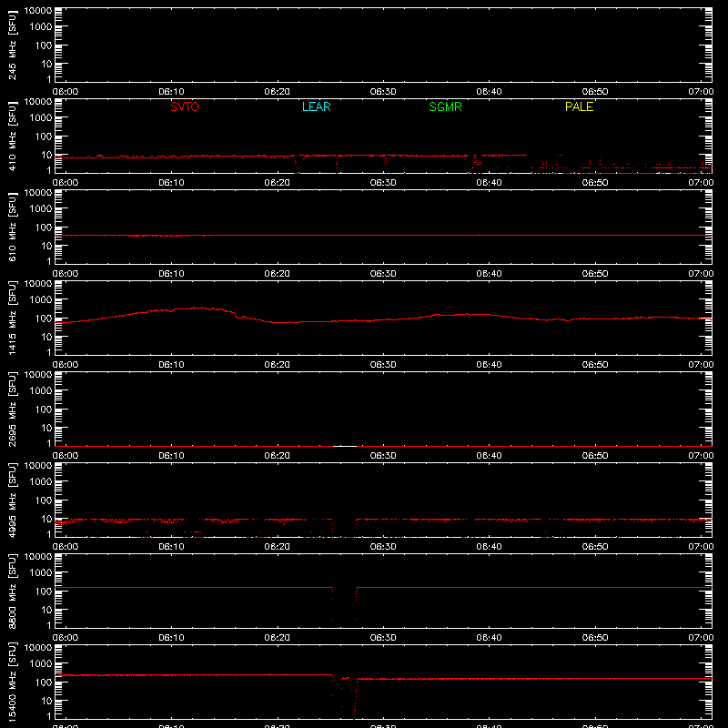This screenshot has width=728, height=728.
Task: Click 07:00 tick label below 2695 MHz panel
Action: coord(701,456)
